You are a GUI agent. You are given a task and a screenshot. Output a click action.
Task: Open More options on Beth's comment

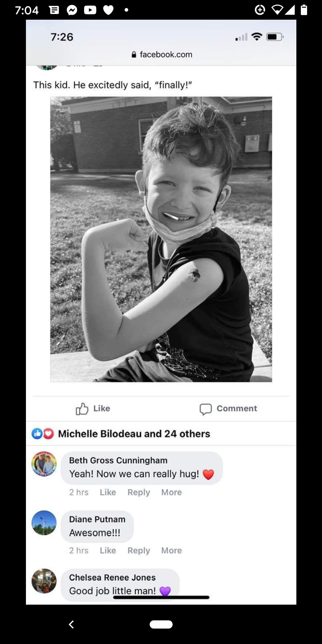click(x=171, y=492)
